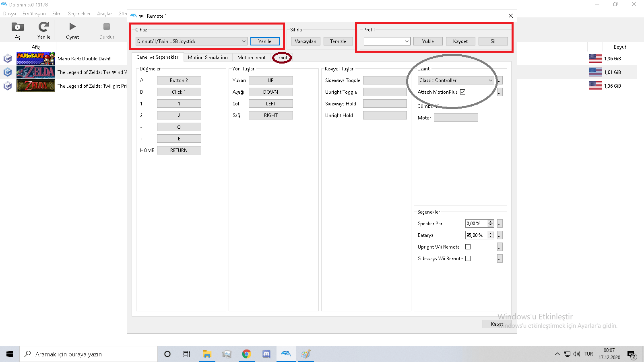Open Profil profile dropdown

click(387, 41)
